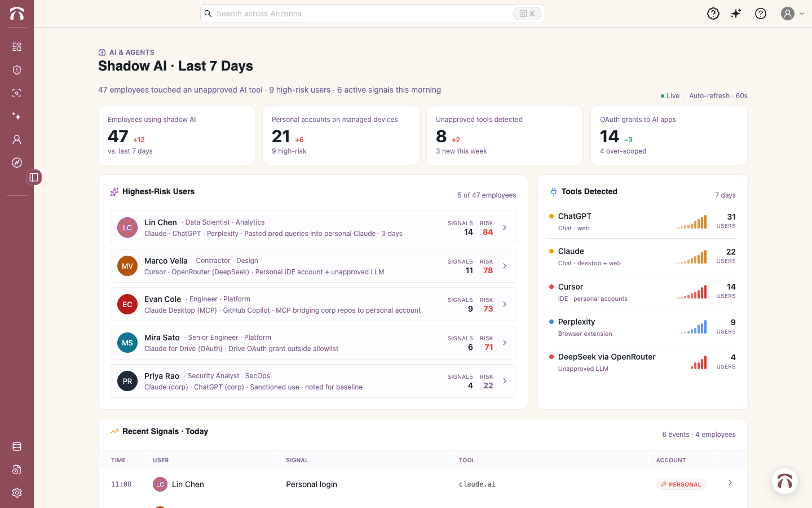
Task: Click the support question badge icon
Action: pos(713,14)
